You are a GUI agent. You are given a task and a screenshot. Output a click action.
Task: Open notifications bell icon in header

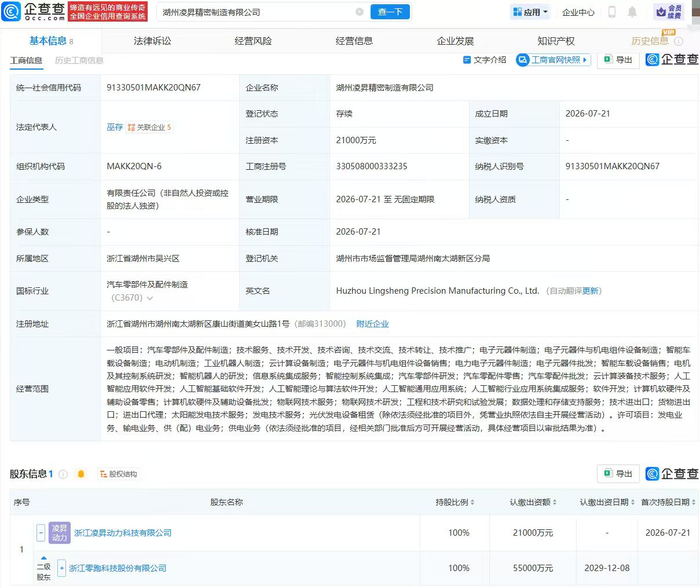click(x=632, y=12)
